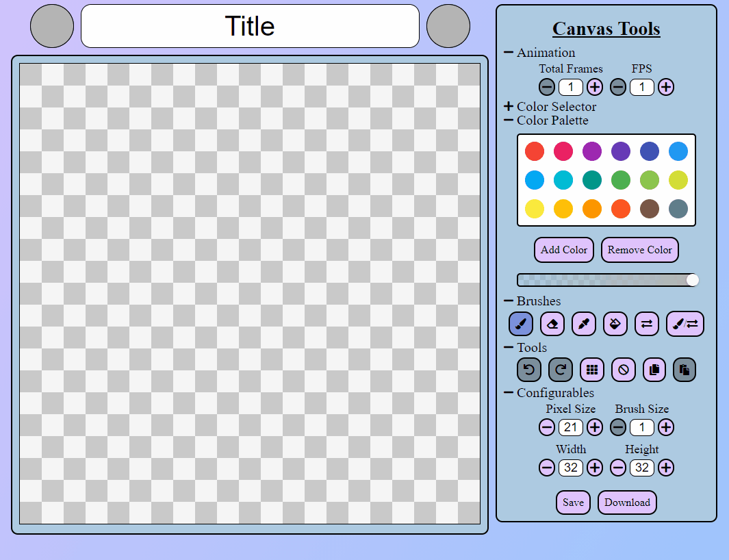Collapse the Animation section

click(x=509, y=52)
